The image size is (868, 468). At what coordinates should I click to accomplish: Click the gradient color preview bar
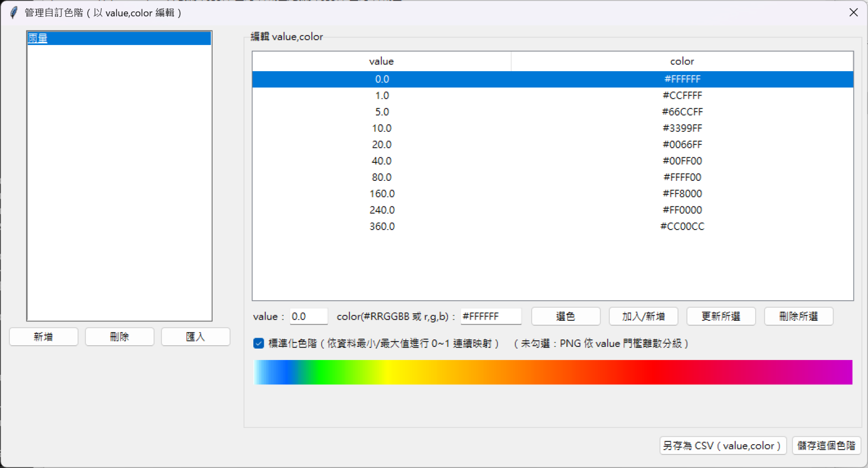pos(553,372)
